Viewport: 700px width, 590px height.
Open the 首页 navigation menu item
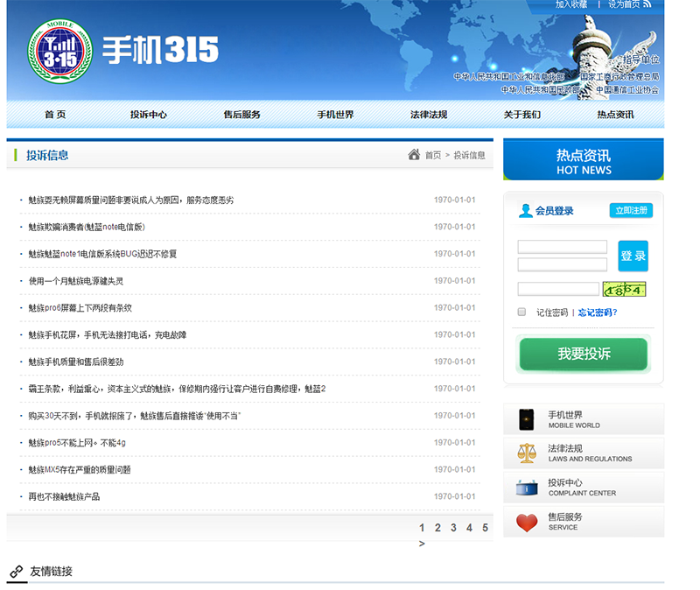[55, 115]
